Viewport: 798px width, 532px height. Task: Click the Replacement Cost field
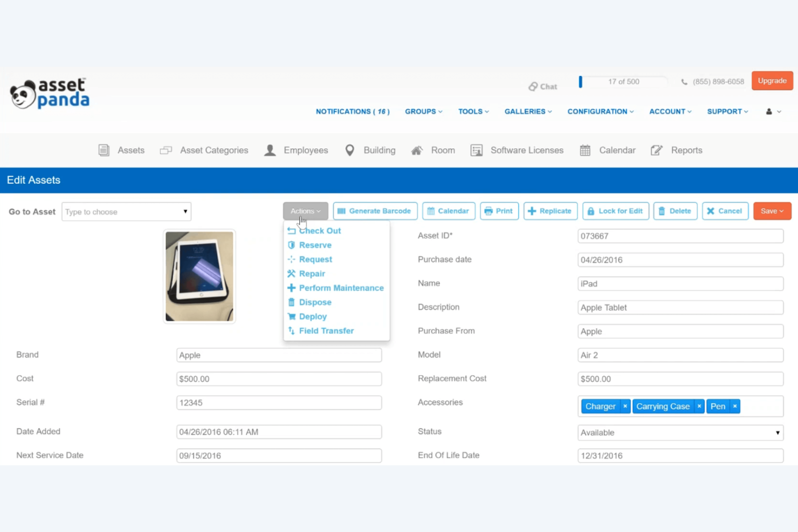coord(680,379)
